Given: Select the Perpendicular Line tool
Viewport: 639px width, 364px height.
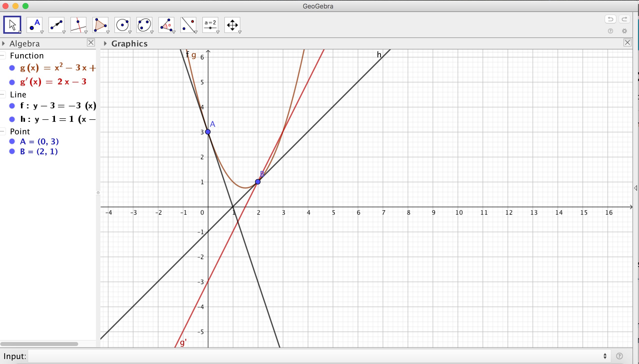Looking at the screenshot, I should point(78,25).
